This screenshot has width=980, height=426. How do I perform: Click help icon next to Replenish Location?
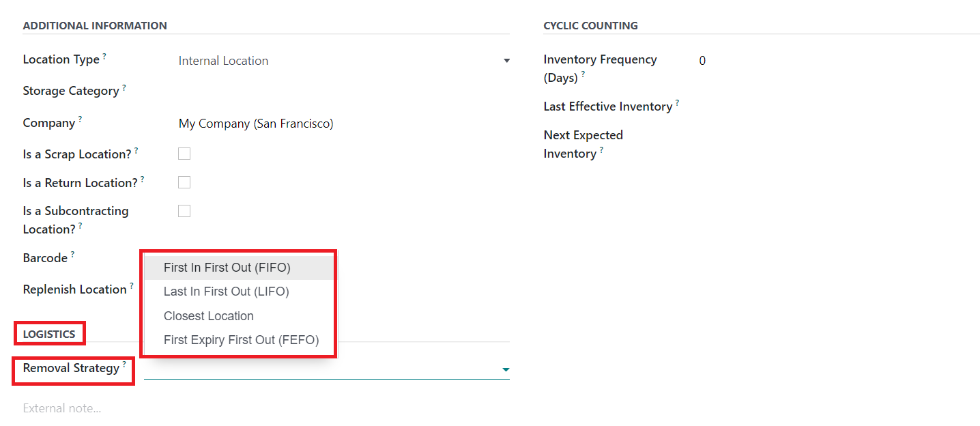pyautogui.click(x=132, y=286)
